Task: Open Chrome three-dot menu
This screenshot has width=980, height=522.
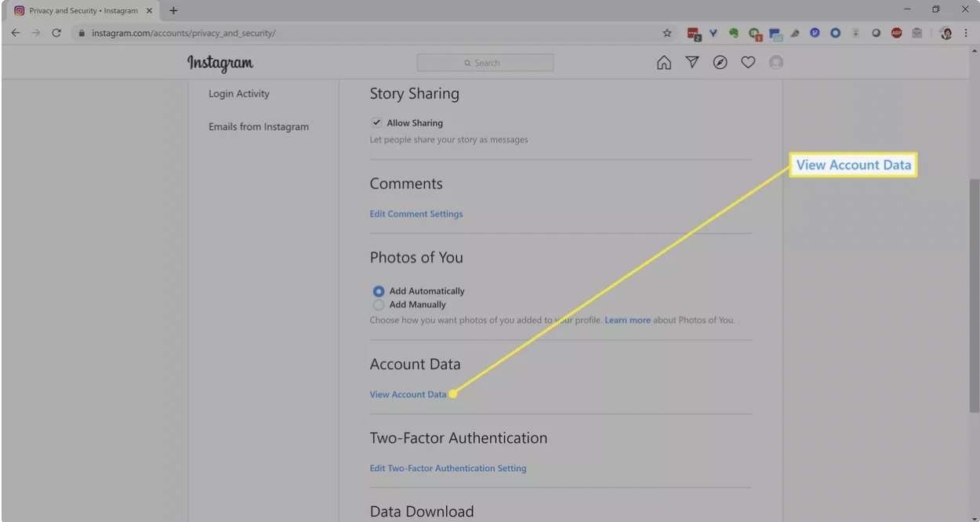Action: [966, 33]
